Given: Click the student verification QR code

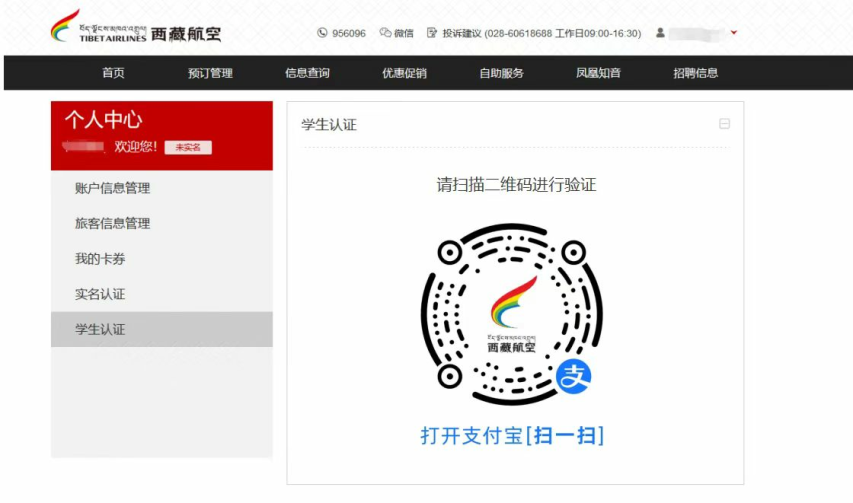Looking at the screenshot, I should 512,314.
